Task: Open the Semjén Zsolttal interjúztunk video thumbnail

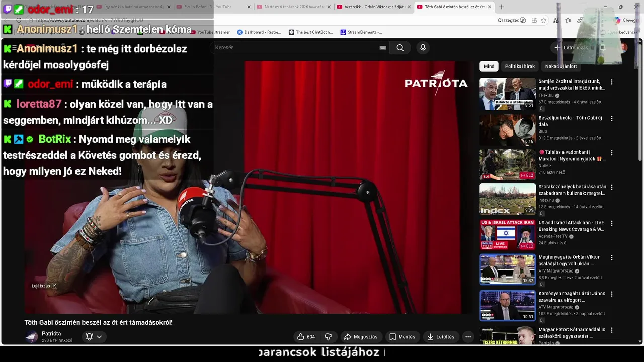Action: pyautogui.click(x=508, y=94)
